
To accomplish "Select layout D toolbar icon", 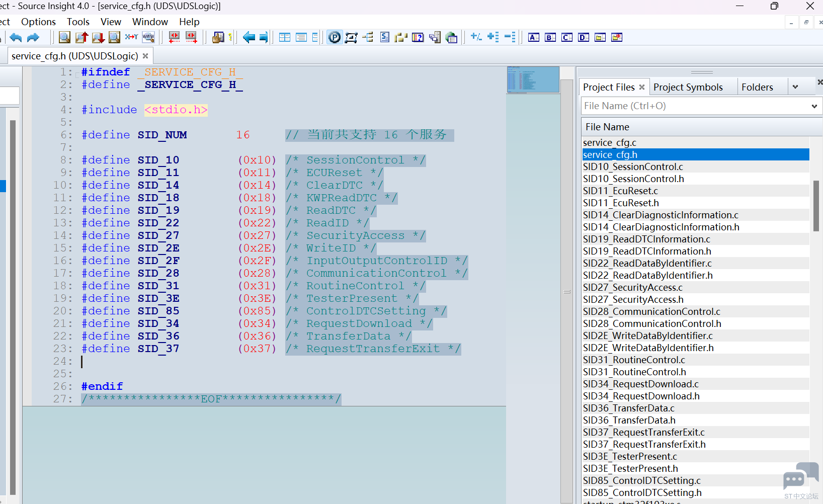I will point(584,37).
